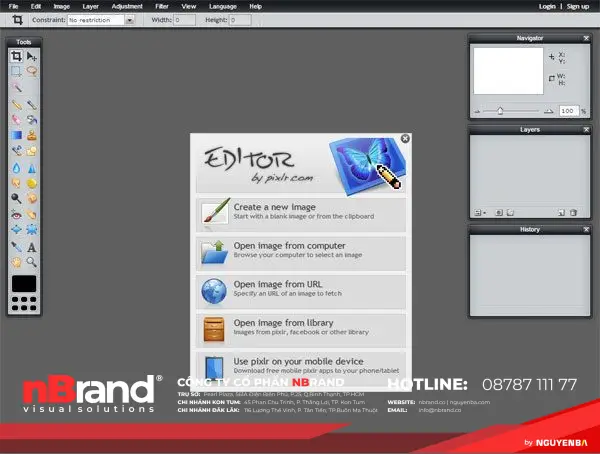
Task: Choose Open image from library
Action: (301, 330)
